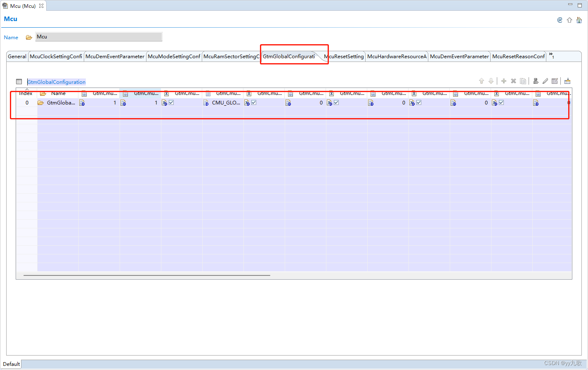This screenshot has width=588, height=370.
Task: Click the move-up arrow in the table toolbar
Action: pos(481,81)
